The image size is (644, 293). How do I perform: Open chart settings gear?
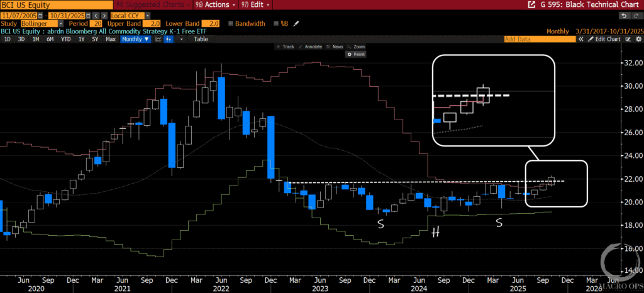pos(639,39)
